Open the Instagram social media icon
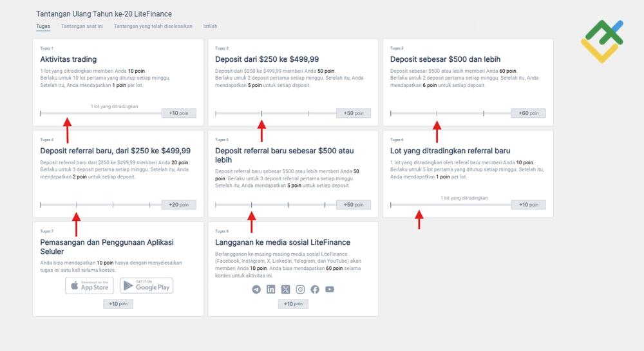This screenshot has height=351, width=644. click(300, 289)
